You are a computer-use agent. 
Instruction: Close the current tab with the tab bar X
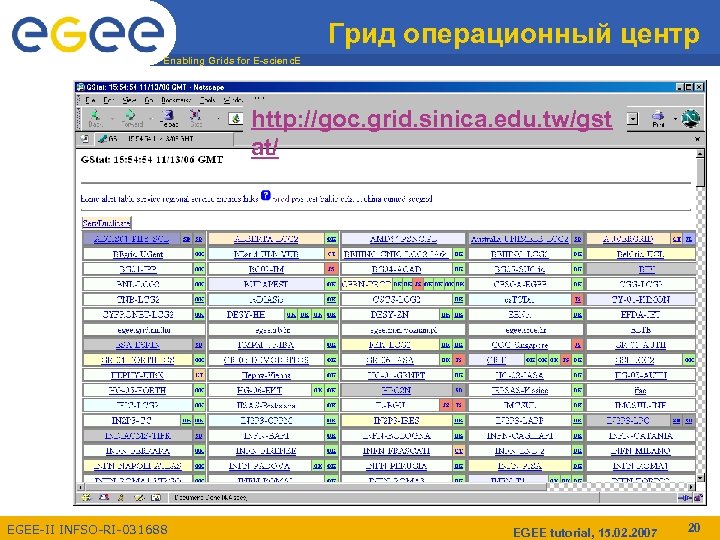pyautogui.click(x=697, y=139)
